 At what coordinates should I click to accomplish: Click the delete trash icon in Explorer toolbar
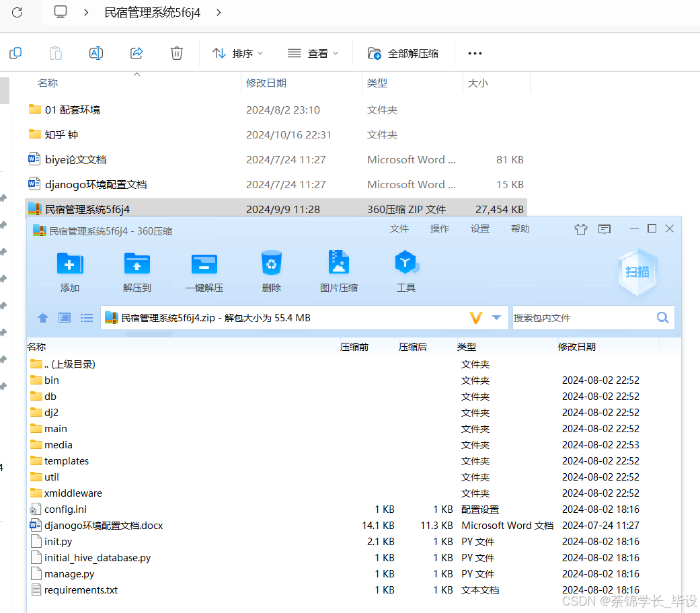click(x=176, y=53)
